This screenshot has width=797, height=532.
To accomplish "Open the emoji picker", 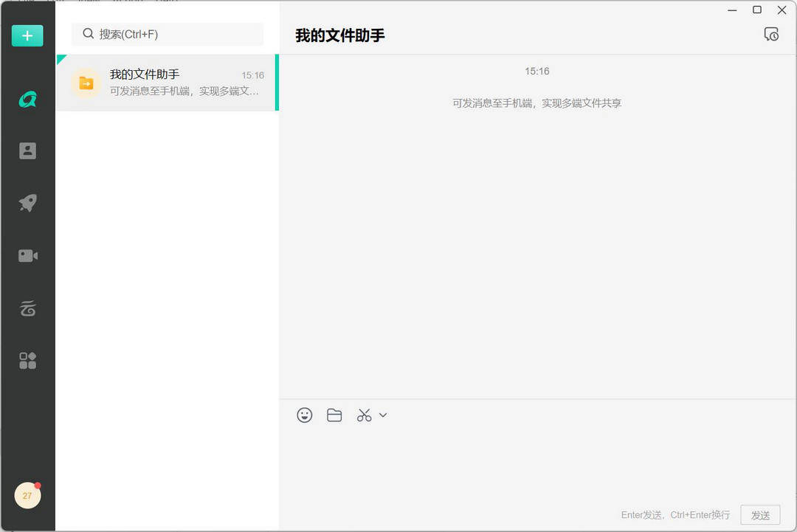I will coord(305,415).
